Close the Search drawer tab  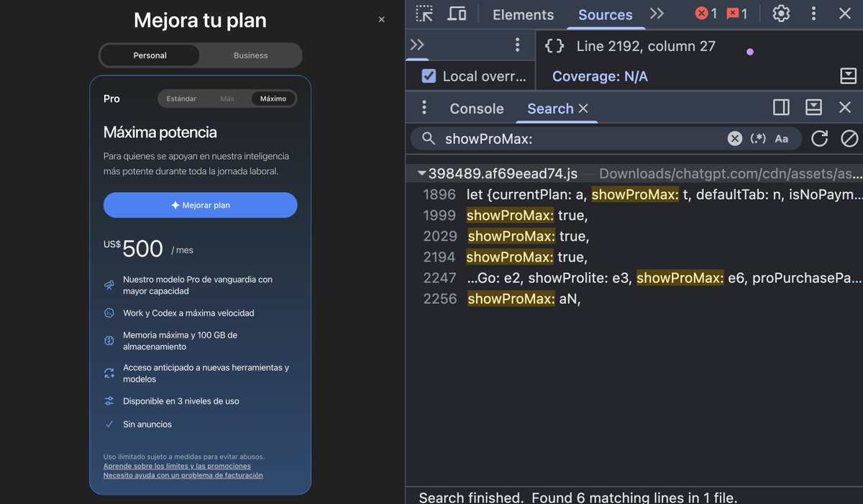[x=583, y=109]
